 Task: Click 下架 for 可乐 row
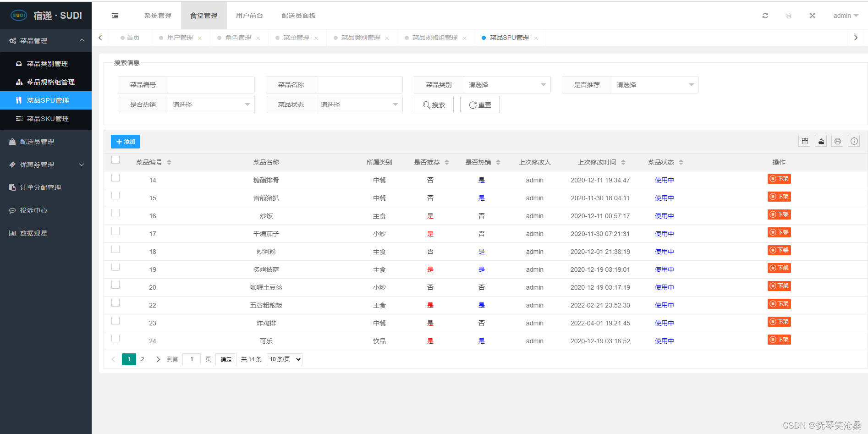tap(779, 340)
